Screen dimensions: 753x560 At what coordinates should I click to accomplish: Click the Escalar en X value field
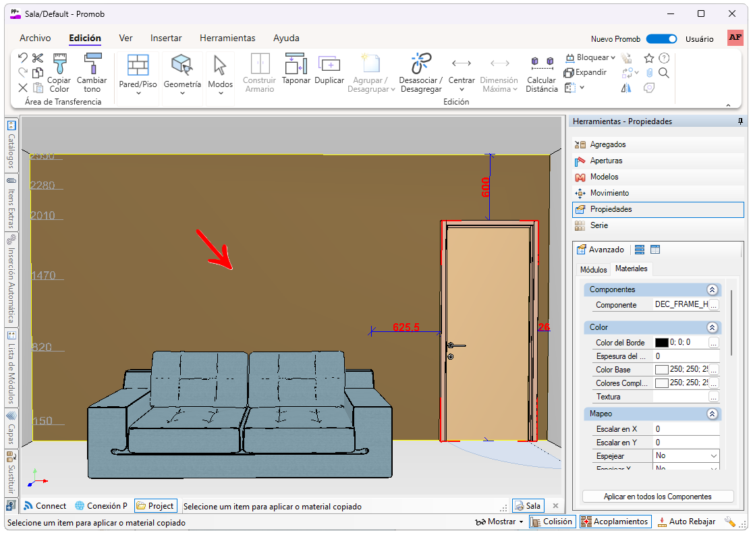[685, 429]
